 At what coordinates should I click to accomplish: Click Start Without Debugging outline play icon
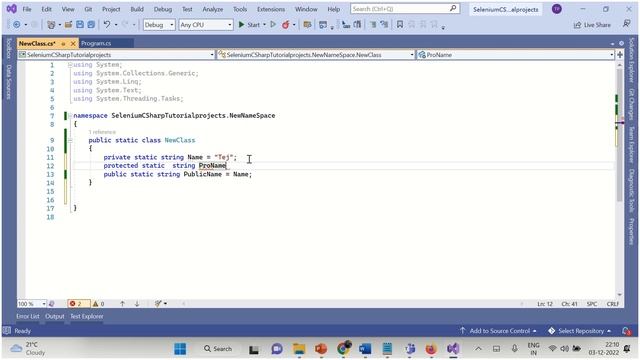[273, 25]
